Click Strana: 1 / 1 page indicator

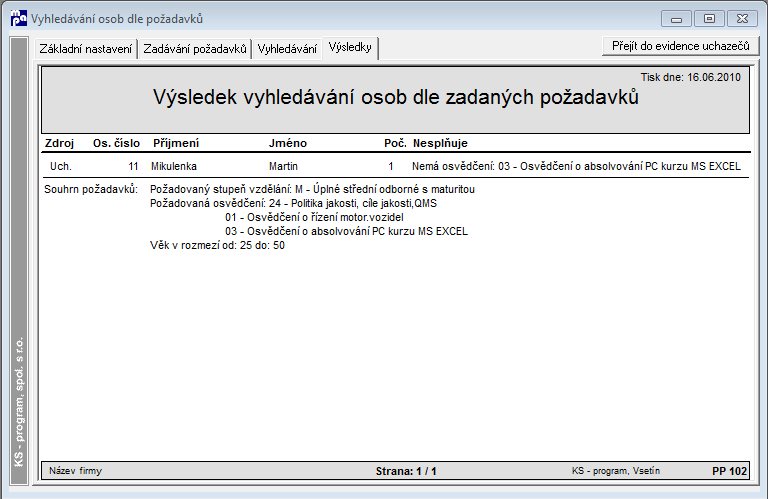[x=406, y=472]
